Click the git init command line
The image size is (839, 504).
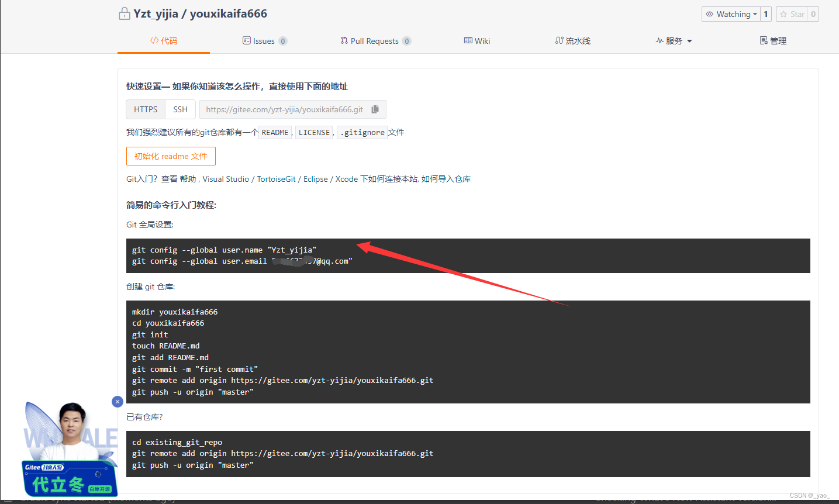[x=150, y=334]
